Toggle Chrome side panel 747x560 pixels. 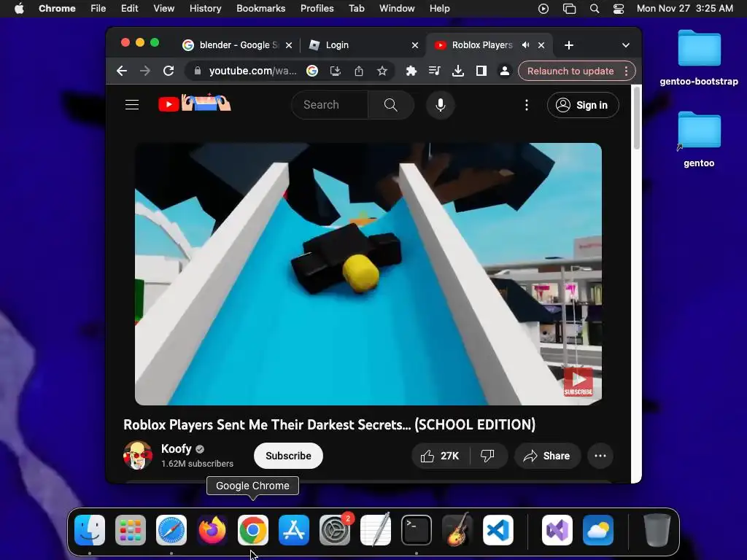click(481, 71)
